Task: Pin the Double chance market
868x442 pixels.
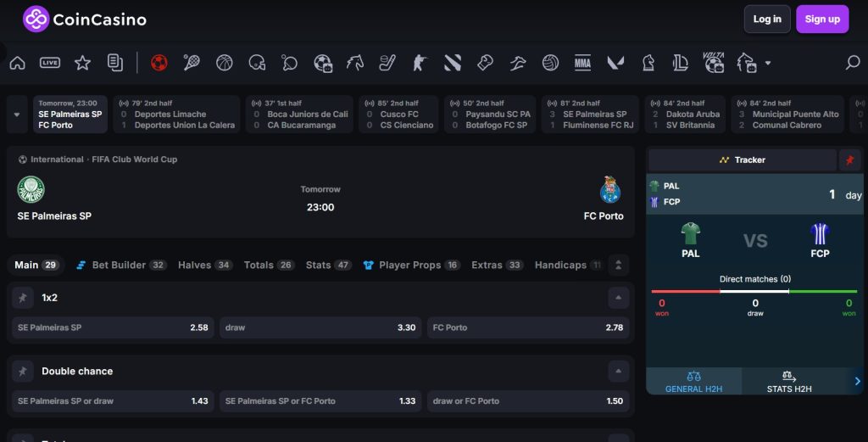Action: [x=23, y=372]
